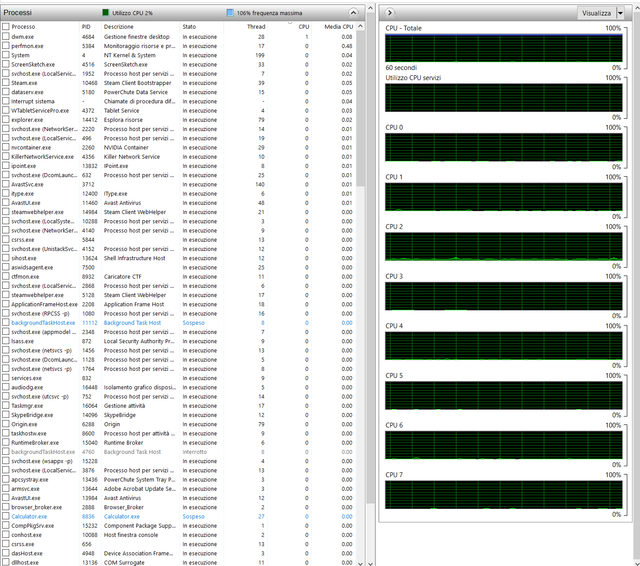Click the CPU 0 usage graph

click(x=504, y=147)
